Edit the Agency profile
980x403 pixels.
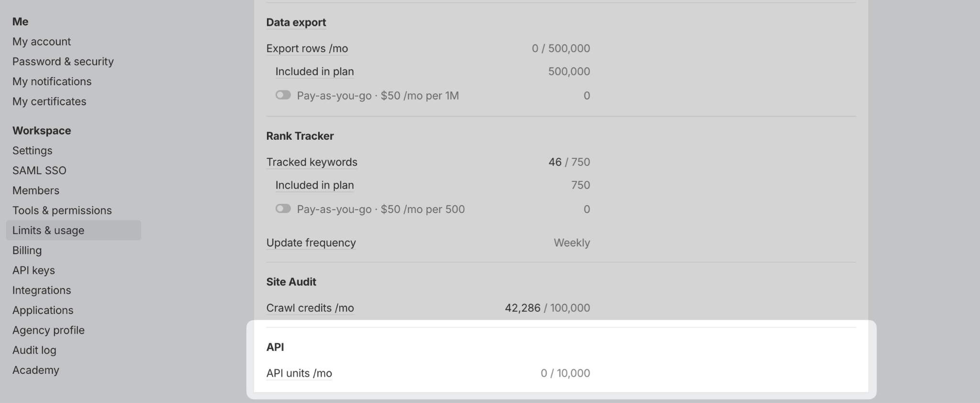(x=48, y=330)
